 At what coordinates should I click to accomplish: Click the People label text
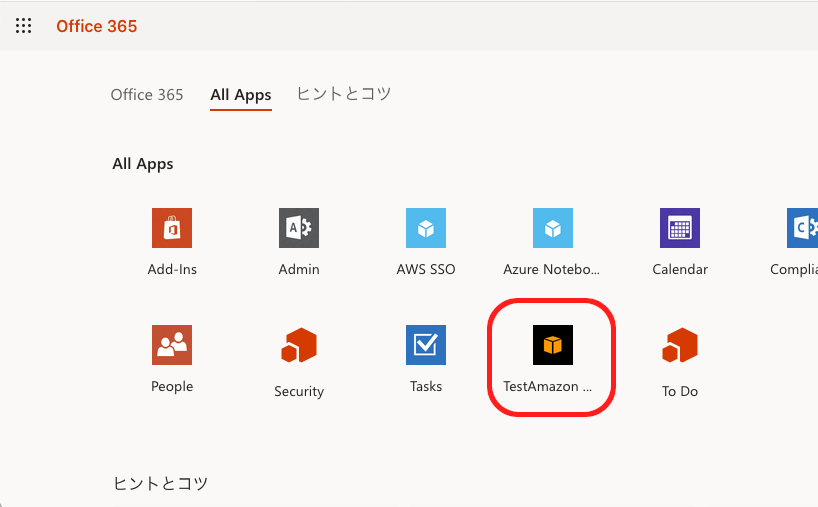point(172,387)
